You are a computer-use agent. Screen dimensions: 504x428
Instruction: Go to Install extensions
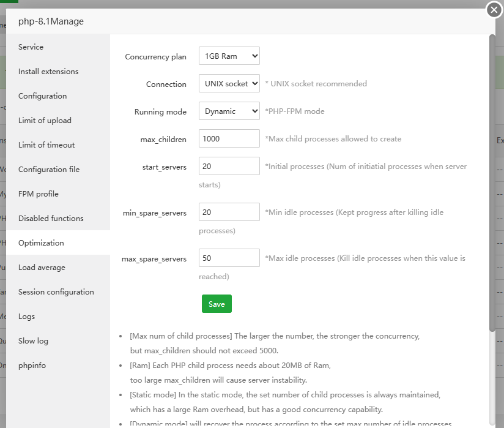pyautogui.click(x=48, y=72)
